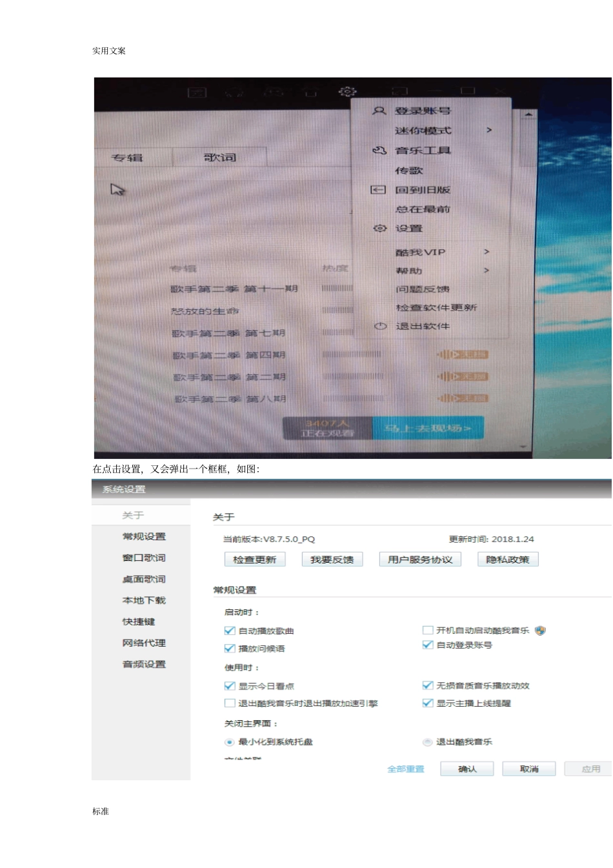Open 问题反馈 from the menu
613x868 pixels.
[423, 289]
